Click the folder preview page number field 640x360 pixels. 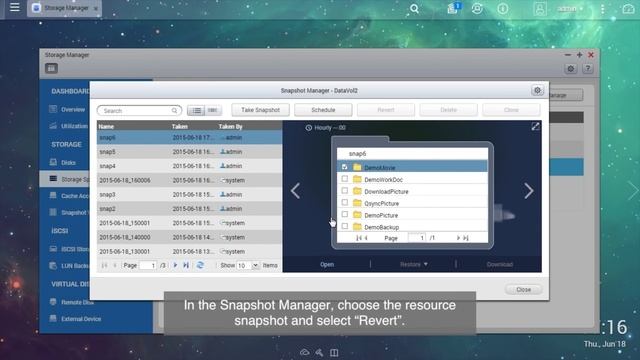[x=417, y=238]
